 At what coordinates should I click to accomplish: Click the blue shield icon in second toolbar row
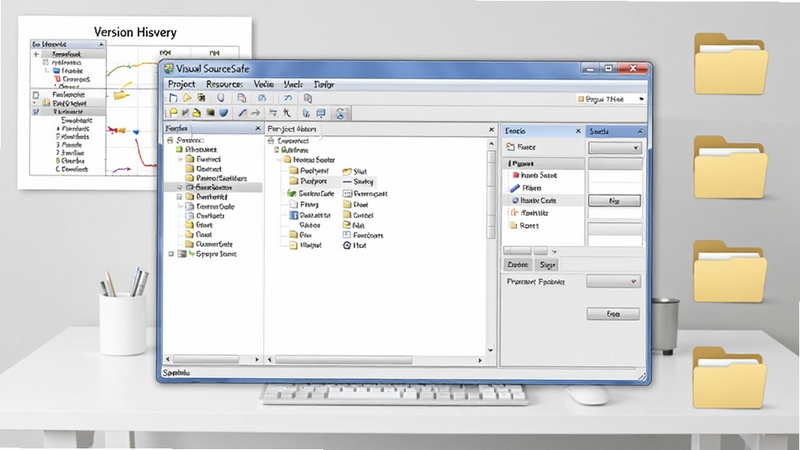coord(223,113)
